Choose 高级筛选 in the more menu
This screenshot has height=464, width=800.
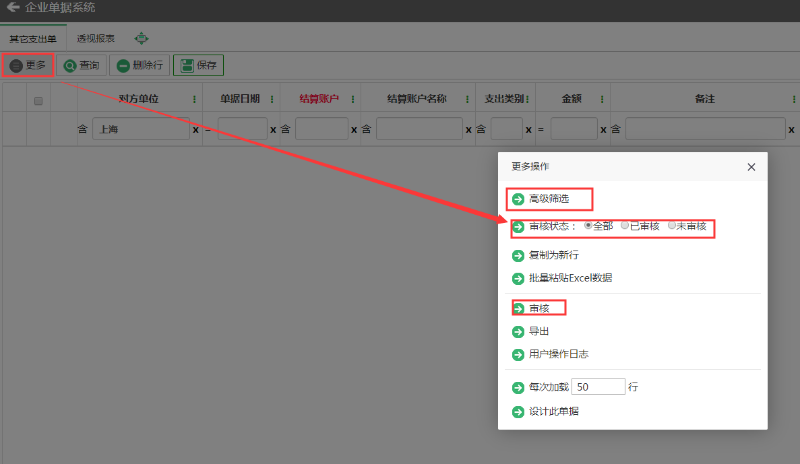pyautogui.click(x=548, y=199)
